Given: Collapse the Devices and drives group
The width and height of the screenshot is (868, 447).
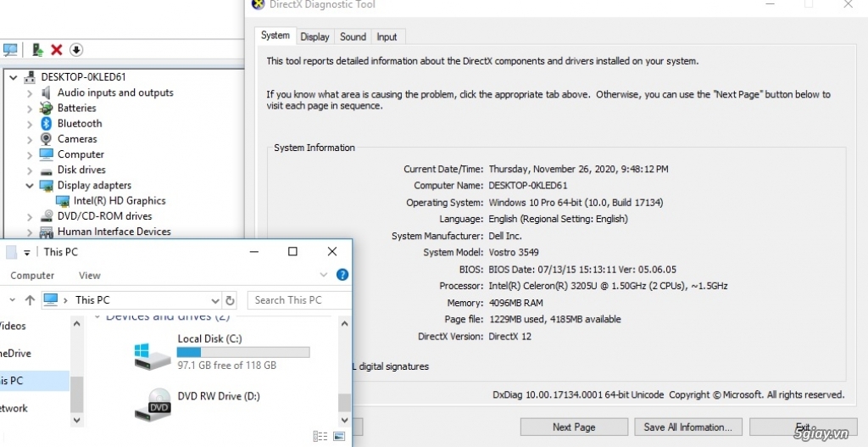Looking at the screenshot, I should pyautogui.click(x=97, y=317).
